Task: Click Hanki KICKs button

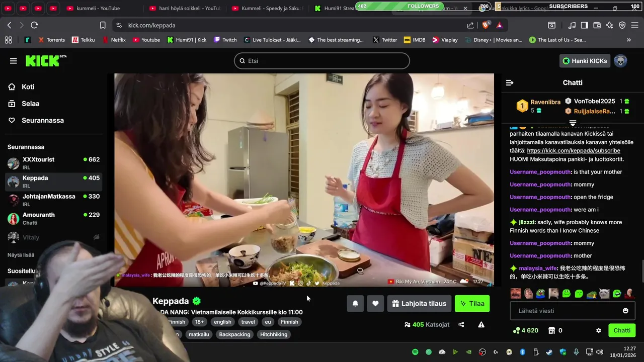Action: pyautogui.click(x=585, y=61)
